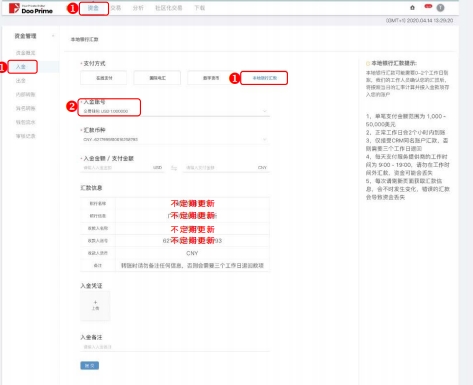
Task: Open the 分析 top navigation tab
Action: (138, 8)
